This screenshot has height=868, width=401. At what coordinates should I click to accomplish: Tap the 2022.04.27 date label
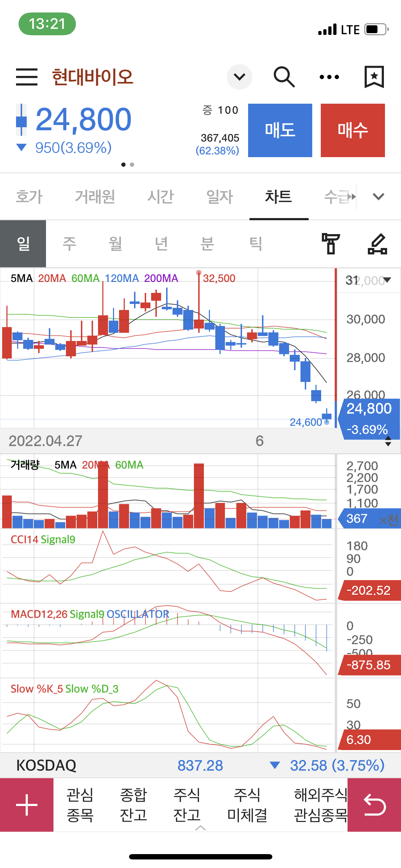(45, 441)
